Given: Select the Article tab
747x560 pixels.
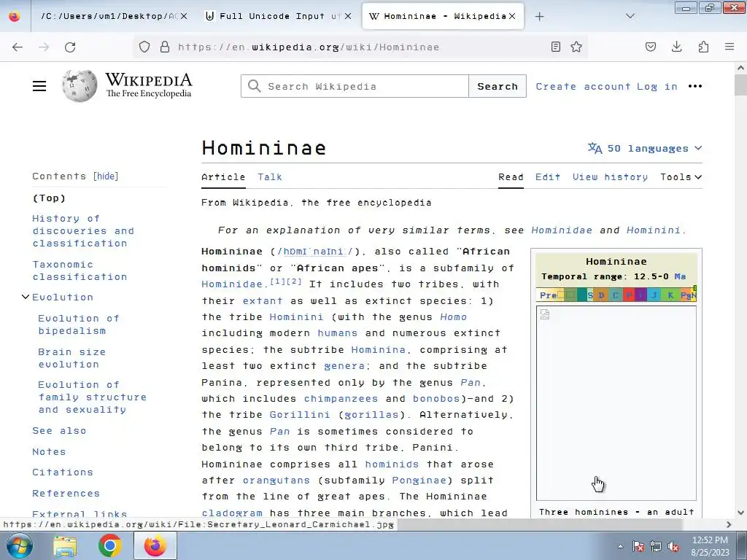Looking at the screenshot, I should pos(223,176).
